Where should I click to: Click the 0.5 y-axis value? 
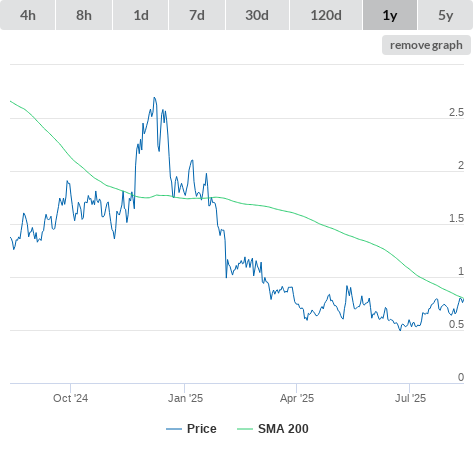456,324
